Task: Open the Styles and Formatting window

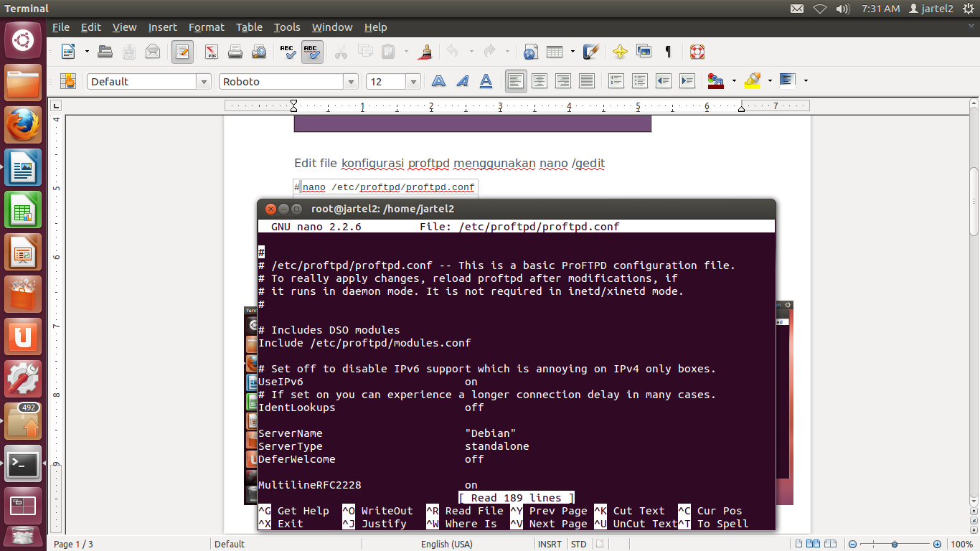Action: pos(68,81)
